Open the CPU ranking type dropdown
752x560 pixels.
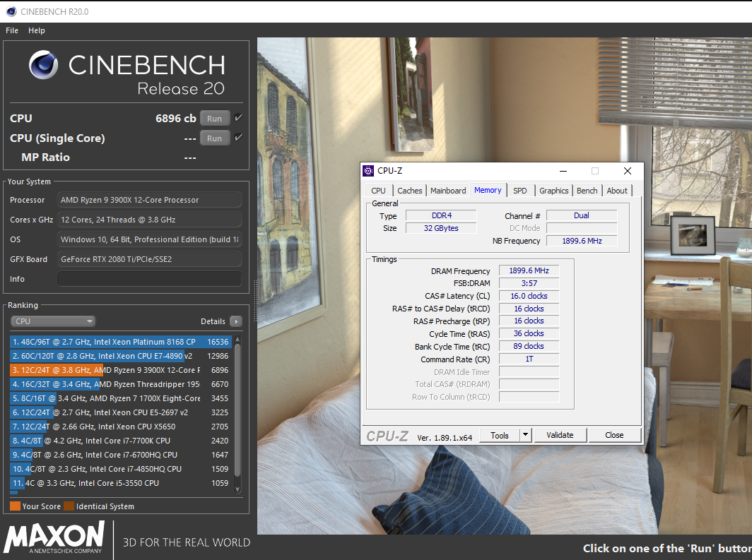coord(53,321)
